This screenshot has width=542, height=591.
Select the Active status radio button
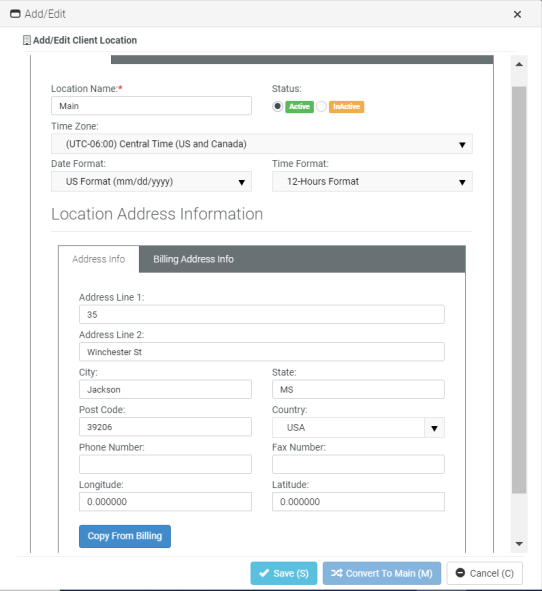click(277, 107)
